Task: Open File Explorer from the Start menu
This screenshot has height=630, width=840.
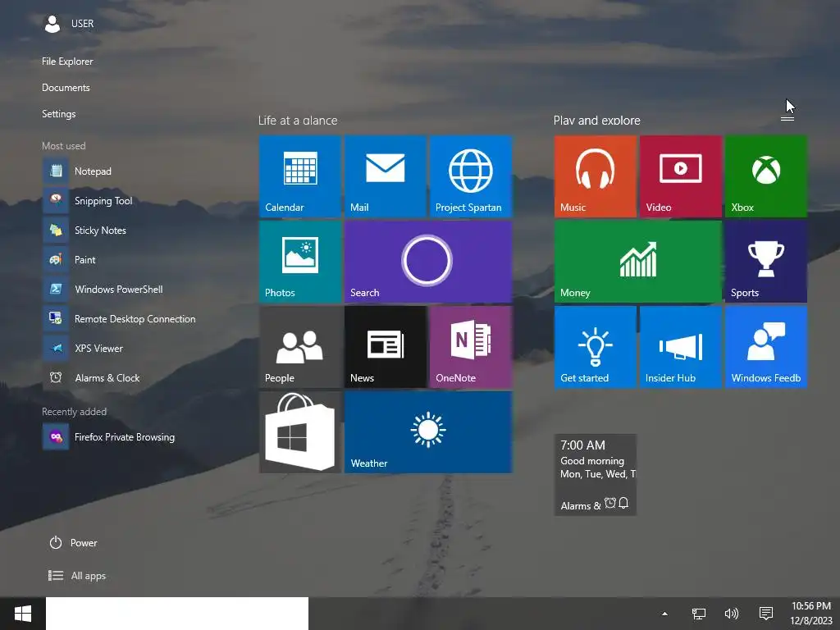Action: tap(67, 62)
